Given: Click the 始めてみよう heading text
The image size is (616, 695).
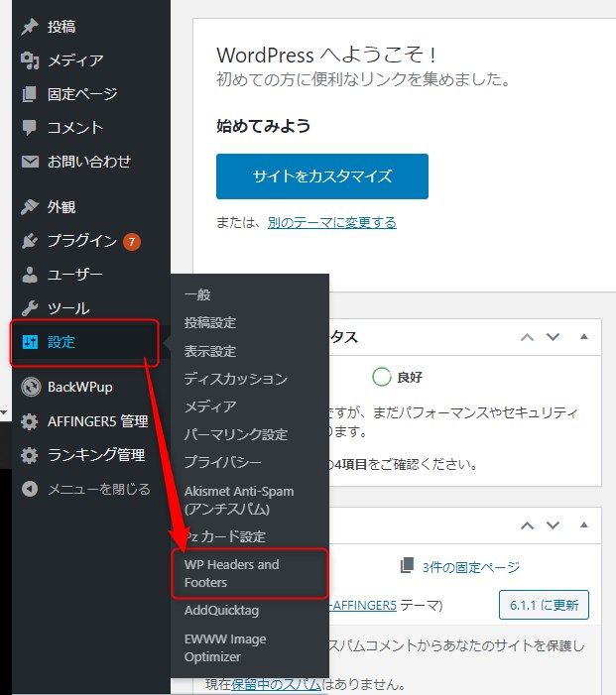Looking at the screenshot, I should pyautogui.click(x=264, y=126).
